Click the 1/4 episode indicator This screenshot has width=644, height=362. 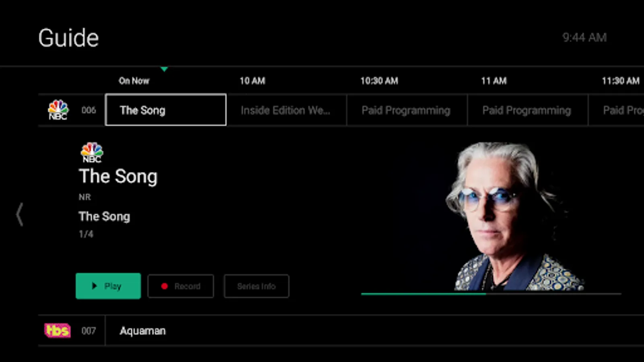[x=86, y=234]
